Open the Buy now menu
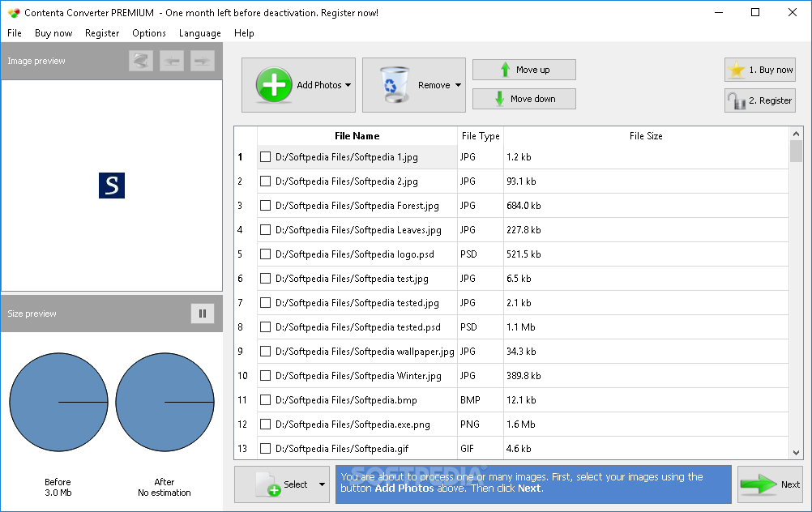The width and height of the screenshot is (812, 512). 53,33
